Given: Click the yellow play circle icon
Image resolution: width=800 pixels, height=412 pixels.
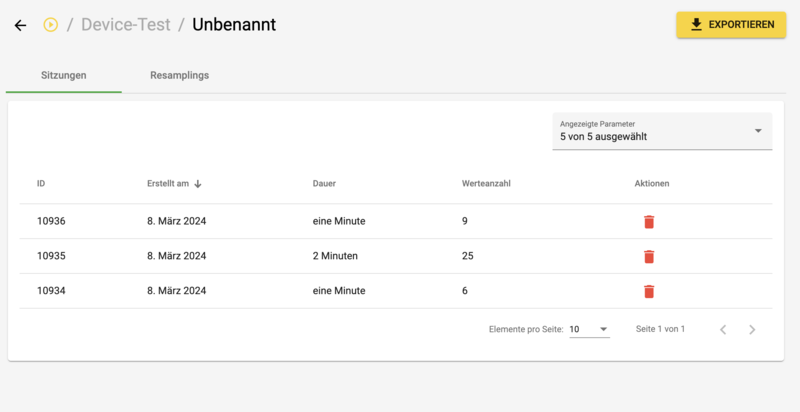Looking at the screenshot, I should pyautogui.click(x=51, y=24).
